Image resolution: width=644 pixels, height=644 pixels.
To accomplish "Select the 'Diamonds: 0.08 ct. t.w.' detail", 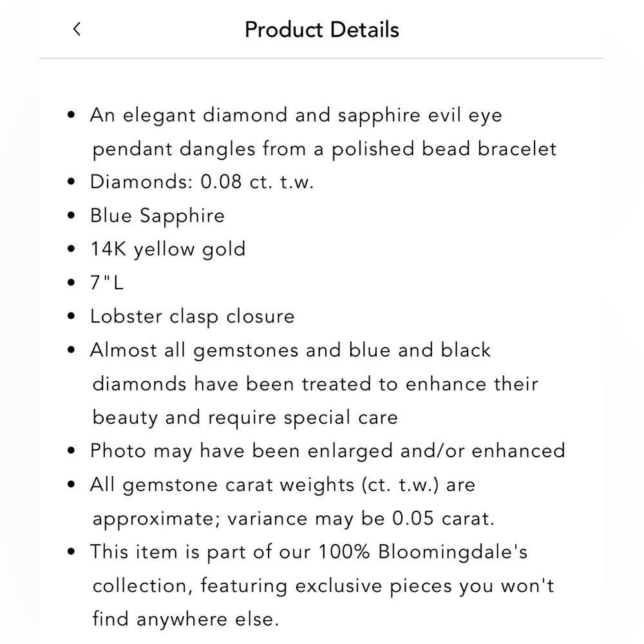I will tap(202, 182).
